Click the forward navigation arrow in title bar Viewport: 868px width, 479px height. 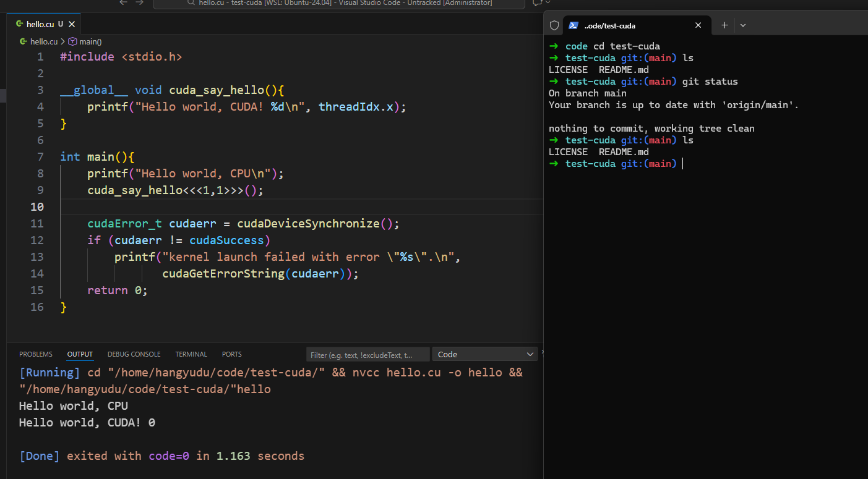click(x=139, y=2)
